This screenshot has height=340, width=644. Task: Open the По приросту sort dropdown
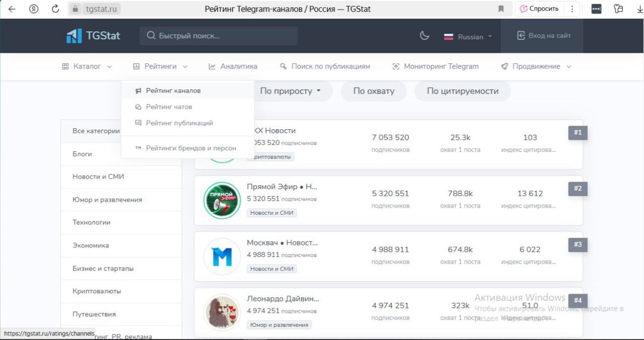pos(290,91)
